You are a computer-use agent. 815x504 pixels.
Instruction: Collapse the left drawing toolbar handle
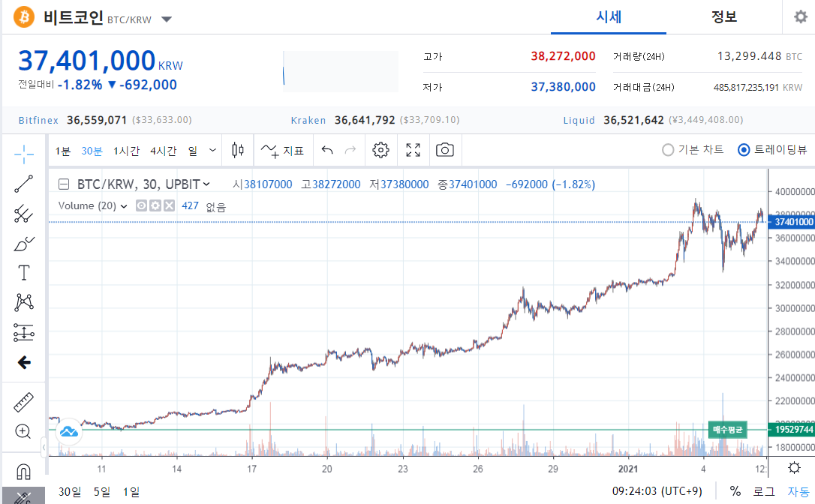(44, 446)
